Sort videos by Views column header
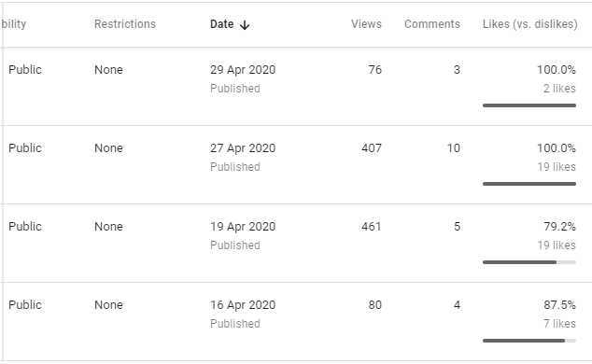This screenshot has height=364, width=592. tap(366, 24)
